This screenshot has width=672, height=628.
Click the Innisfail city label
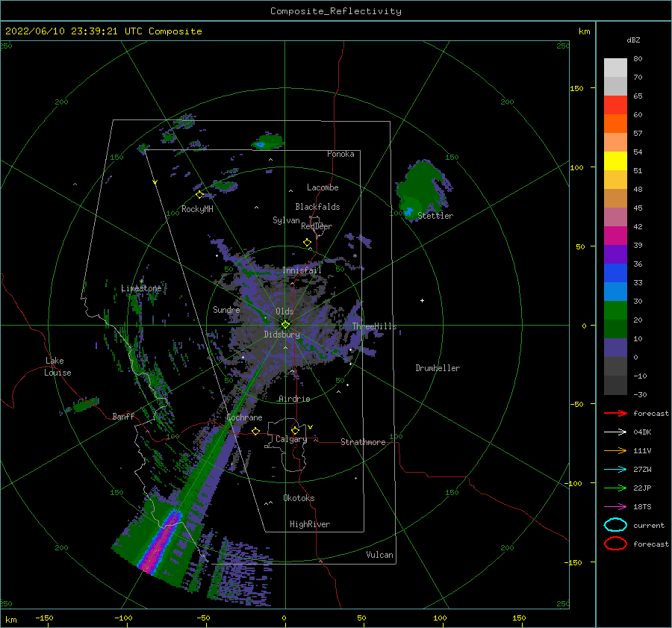click(x=302, y=270)
